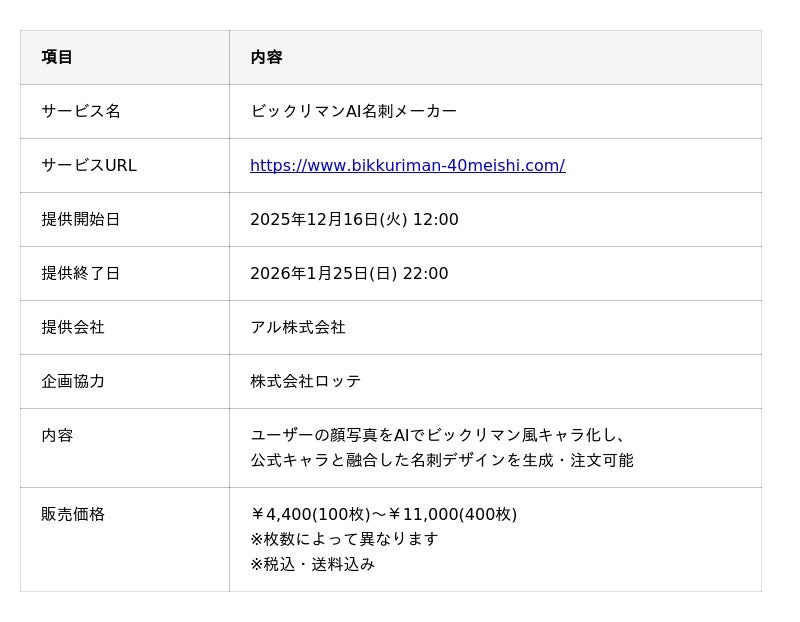800x622 pixels.
Task: Select the サービスURL row label
Action: [89, 166]
